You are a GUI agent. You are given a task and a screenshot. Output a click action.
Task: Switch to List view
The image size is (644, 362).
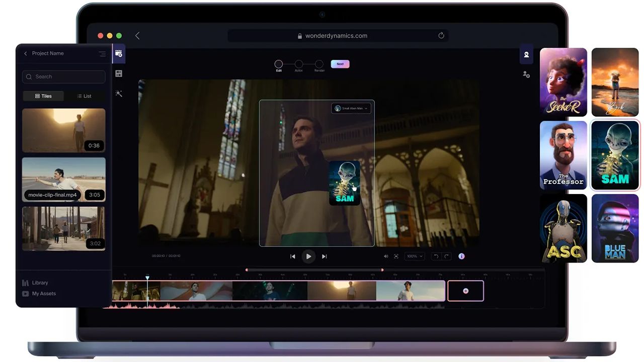click(85, 96)
